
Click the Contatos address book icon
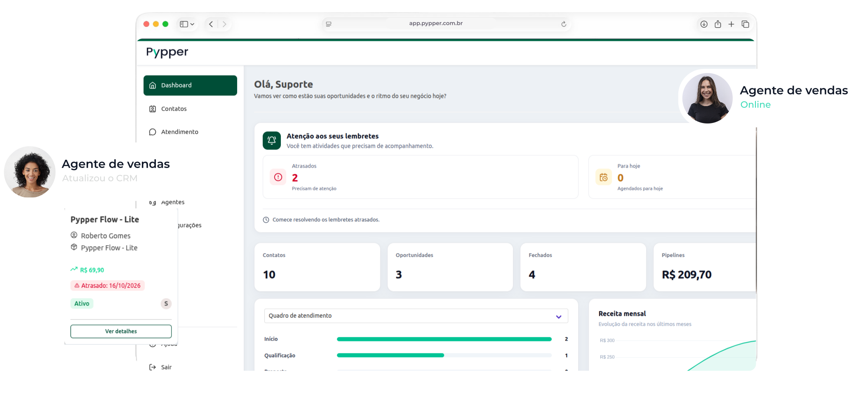click(153, 109)
